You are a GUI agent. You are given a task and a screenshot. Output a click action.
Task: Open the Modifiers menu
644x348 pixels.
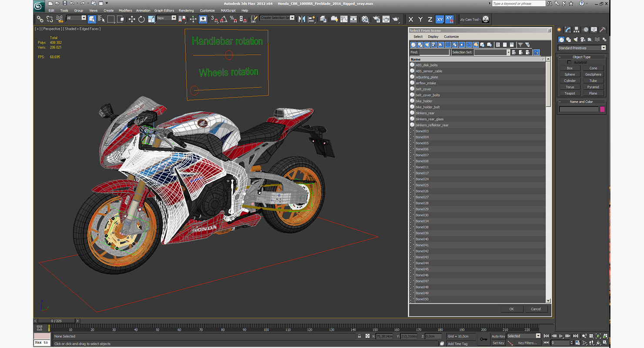tap(125, 10)
